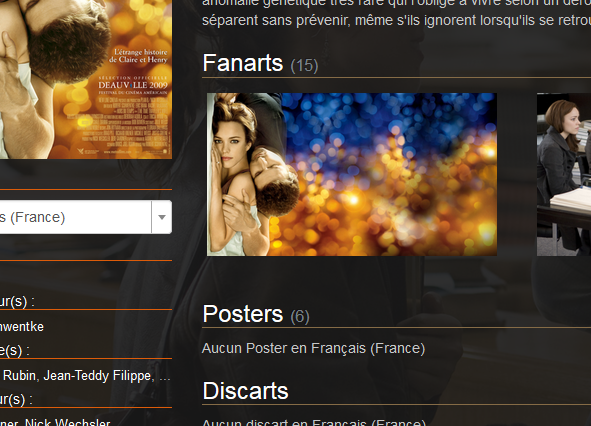591x426 pixels.
Task: Select the Fanarts count (15)
Action: [x=304, y=66]
